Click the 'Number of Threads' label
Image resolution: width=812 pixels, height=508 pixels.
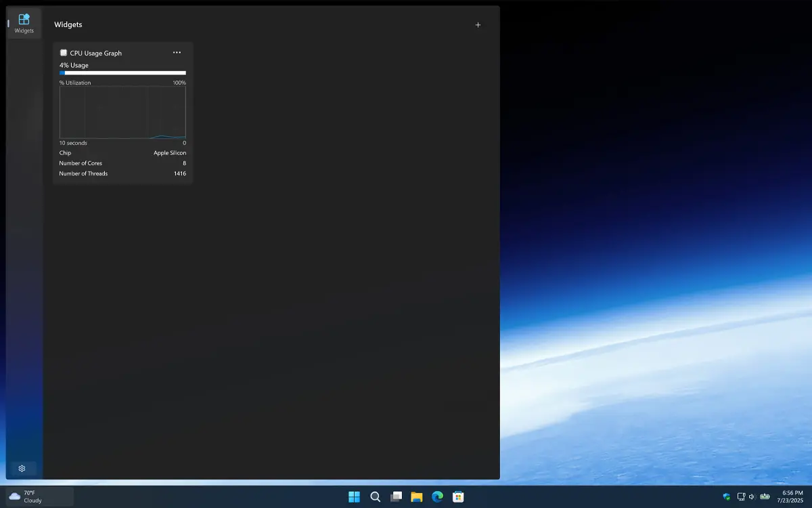(x=83, y=173)
